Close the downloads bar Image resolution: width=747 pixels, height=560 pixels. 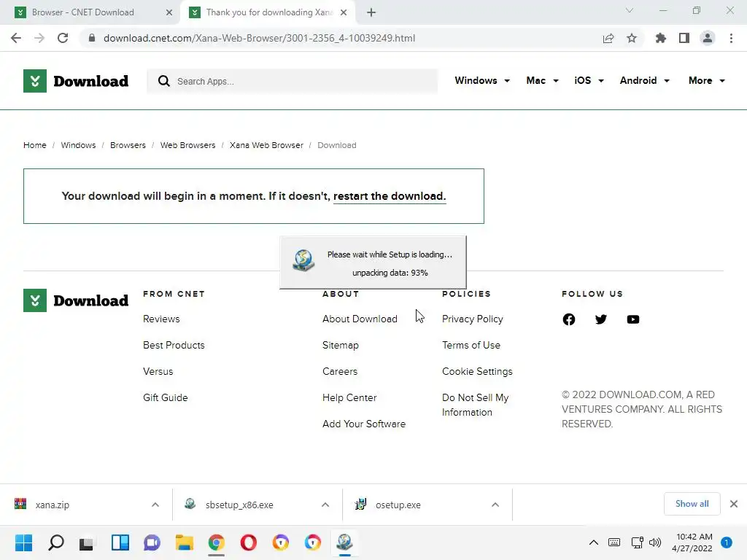[x=734, y=504]
